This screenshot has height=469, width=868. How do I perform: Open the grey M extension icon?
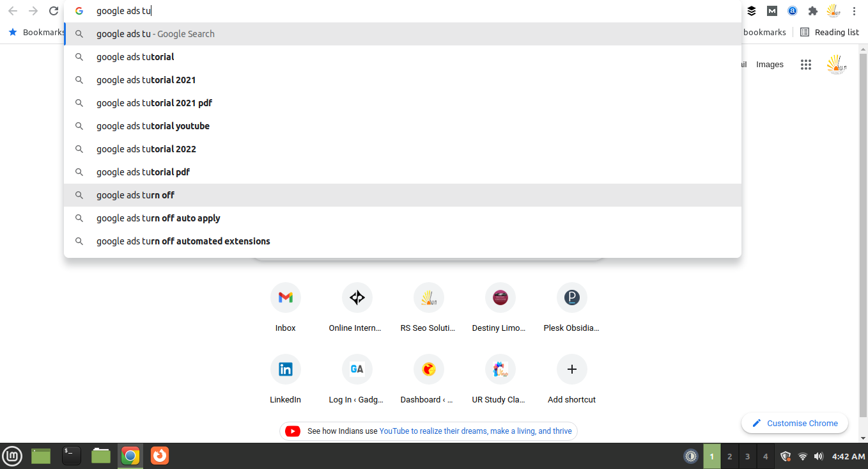772,11
